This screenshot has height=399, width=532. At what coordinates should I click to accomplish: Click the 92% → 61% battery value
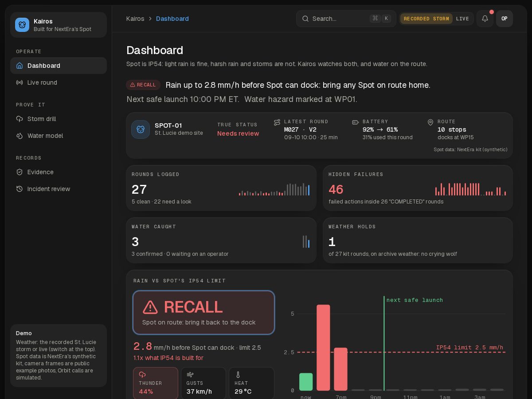[380, 129]
